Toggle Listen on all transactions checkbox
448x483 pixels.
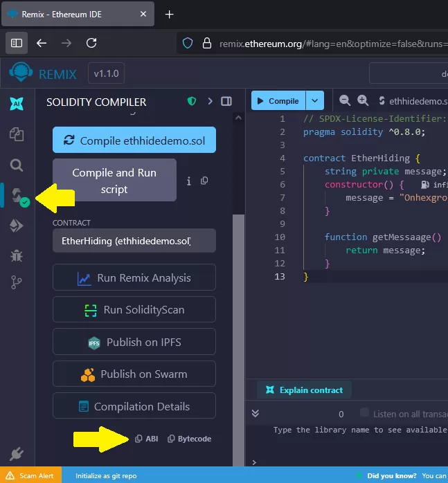364,413
